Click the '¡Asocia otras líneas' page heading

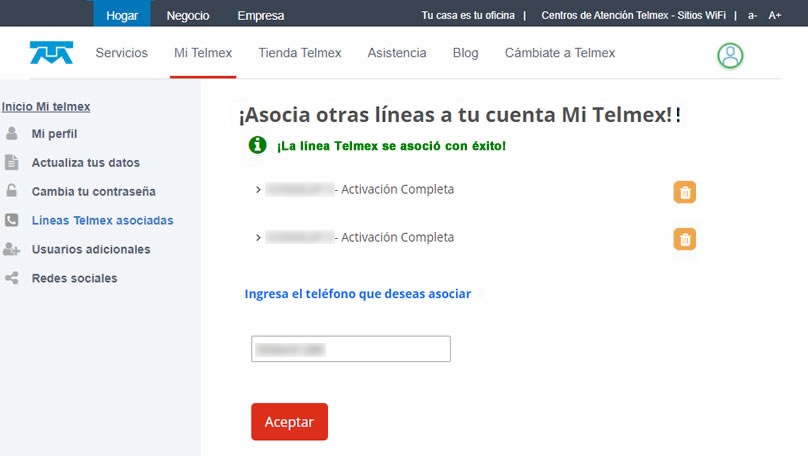pyautogui.click(x=460, y=114)
